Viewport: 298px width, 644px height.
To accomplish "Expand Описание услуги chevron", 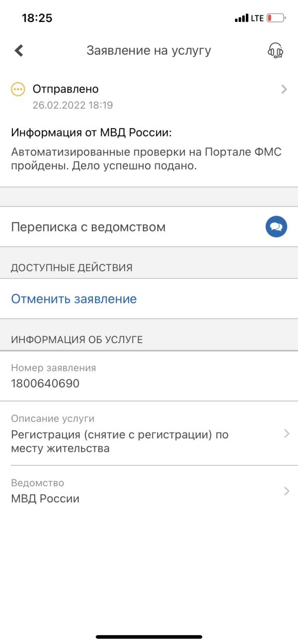I will [287, 433].
